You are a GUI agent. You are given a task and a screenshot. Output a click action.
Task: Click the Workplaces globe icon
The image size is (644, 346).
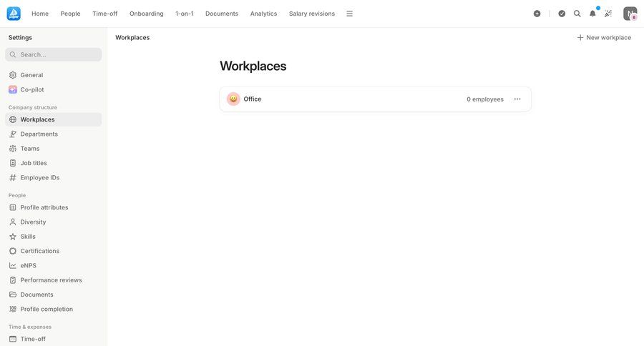(13, 119)
